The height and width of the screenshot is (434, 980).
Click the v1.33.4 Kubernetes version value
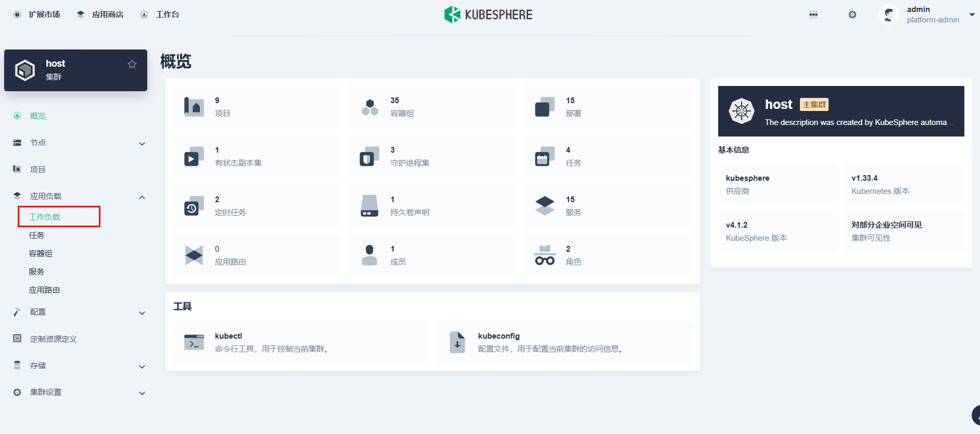click(x=864, y=178)
